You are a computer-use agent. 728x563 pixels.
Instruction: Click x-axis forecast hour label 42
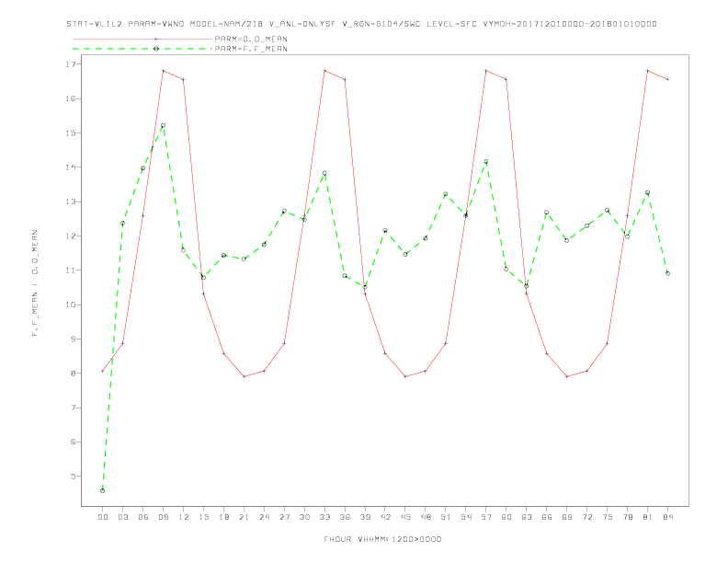pyautogui.click(x=385, y=517)
